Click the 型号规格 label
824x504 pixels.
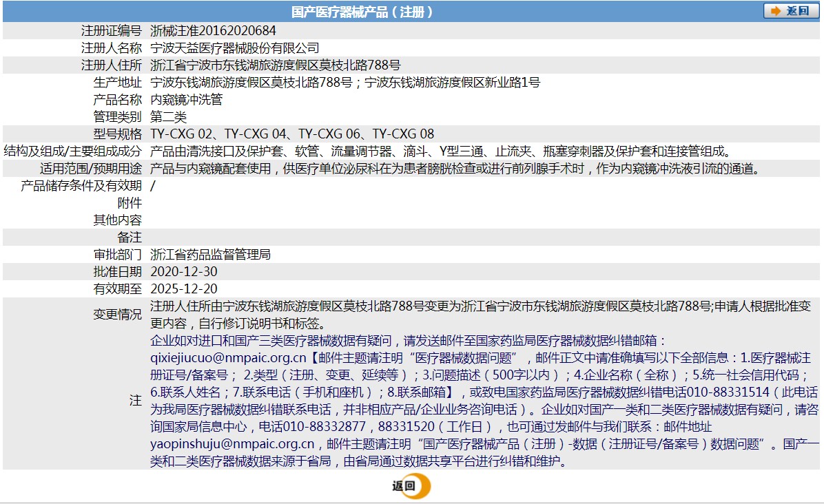[117, 134]
